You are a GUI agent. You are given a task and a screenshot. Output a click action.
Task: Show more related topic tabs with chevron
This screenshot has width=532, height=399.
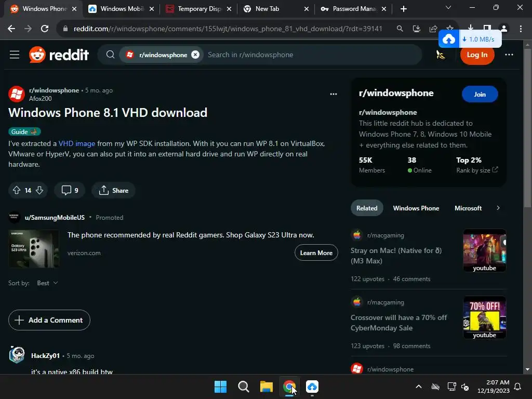point(498,208)
